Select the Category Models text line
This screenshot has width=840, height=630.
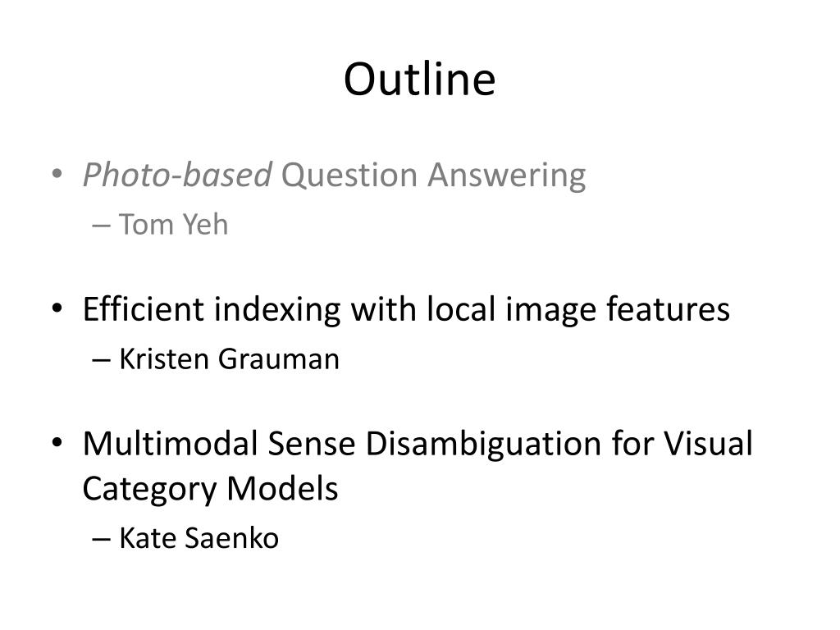[x=210, y=490]
